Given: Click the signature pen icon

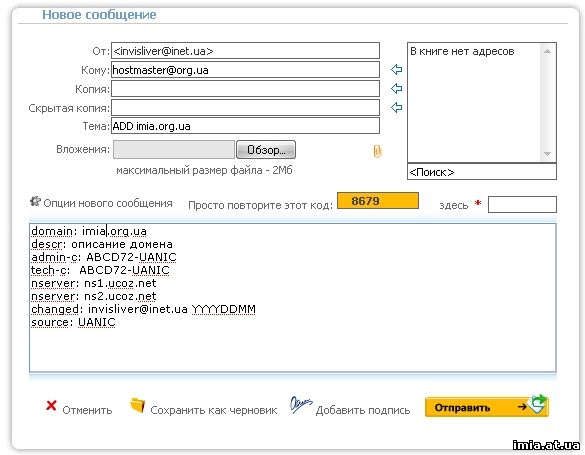Looking at the screenshot, I should pyautogui.click(x=301, y=404).
